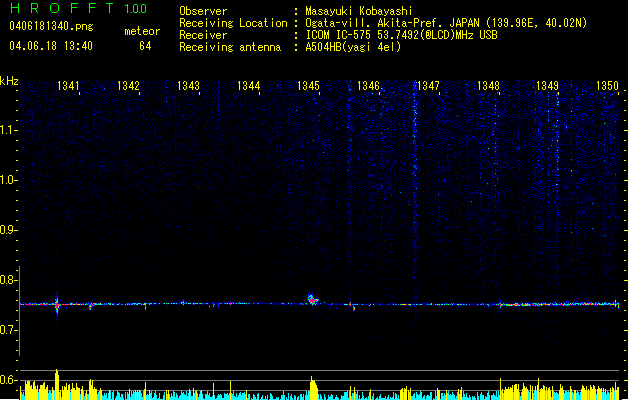The width and height of the screenshot is (629, 400).
Task: Click the 1.0 kHz axis label
Action: pyautogui.click(x=8, y=180)
